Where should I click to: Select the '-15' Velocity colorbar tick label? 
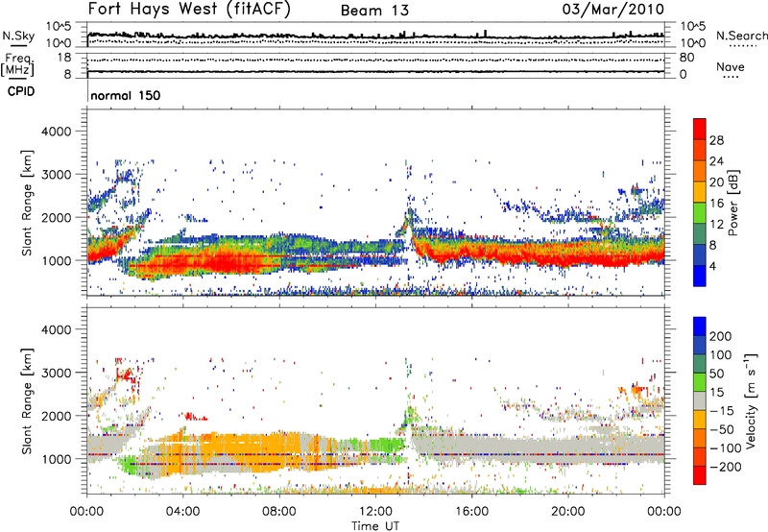pos(722,410)
